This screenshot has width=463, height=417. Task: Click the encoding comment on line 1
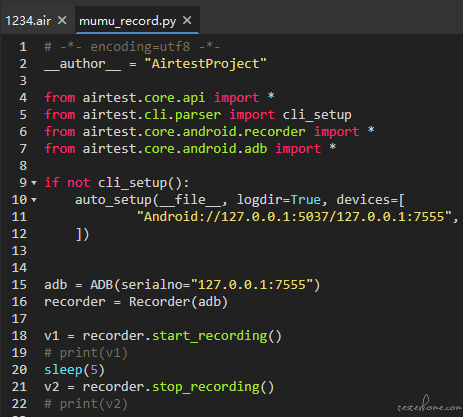pos(132,47)
